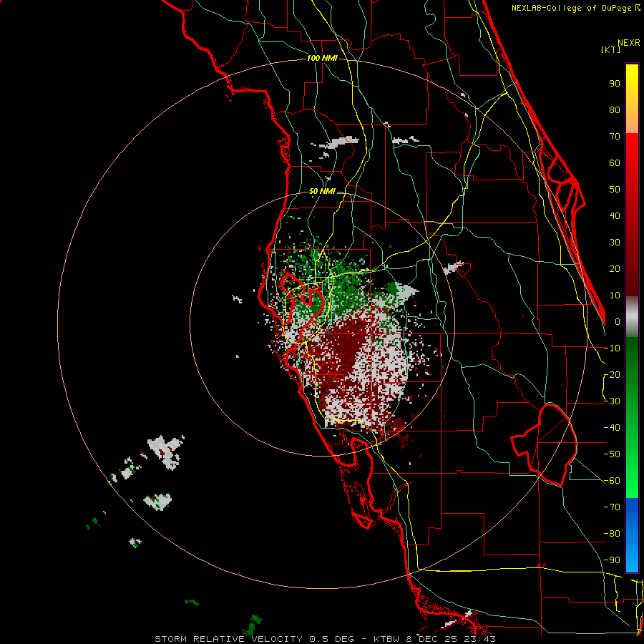This screenshot has width=644, height=644.
Task: Click the positive 60 color bar label
Action: 615,163
